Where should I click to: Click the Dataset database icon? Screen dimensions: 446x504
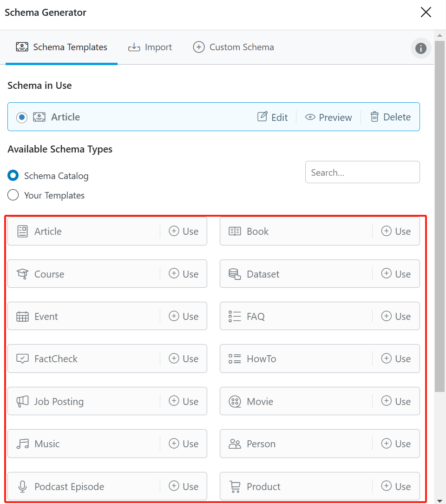(x=235, y=273)
